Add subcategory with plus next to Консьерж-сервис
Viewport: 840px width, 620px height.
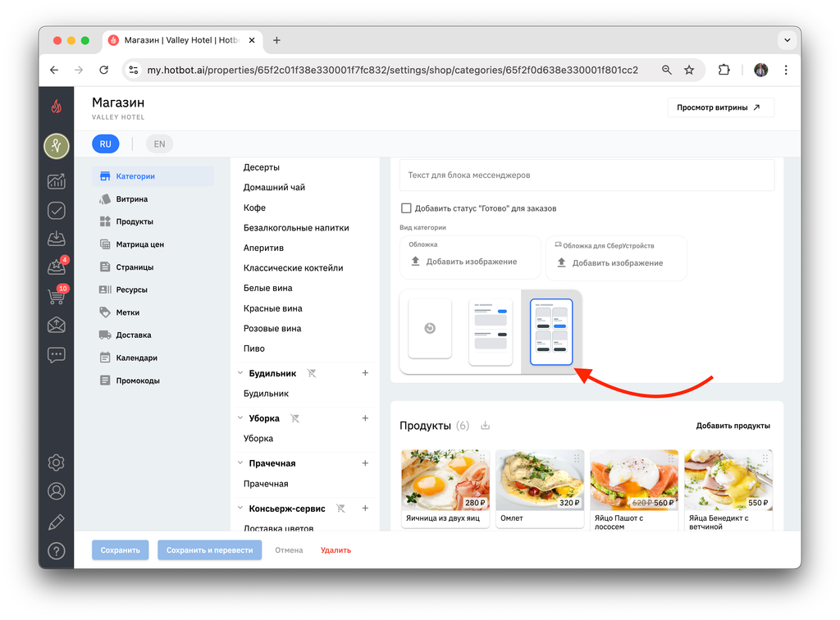tap(365, 508)
